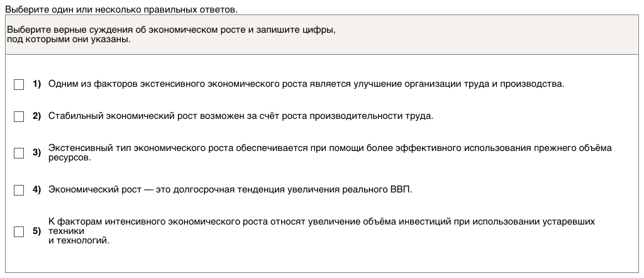Click statement about долгосрочная тенденция реального ВВП
The image size is (644, 278).
[230, 189]
